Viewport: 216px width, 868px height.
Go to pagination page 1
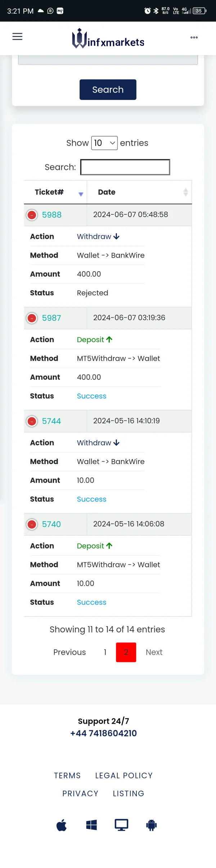coord(105,652)
